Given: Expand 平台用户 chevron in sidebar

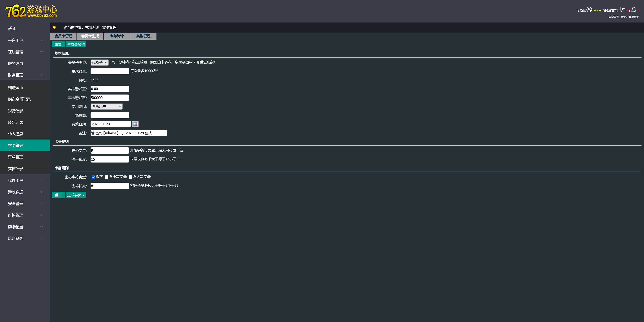Looking at the screenshot, I should (x=41, y=40).
